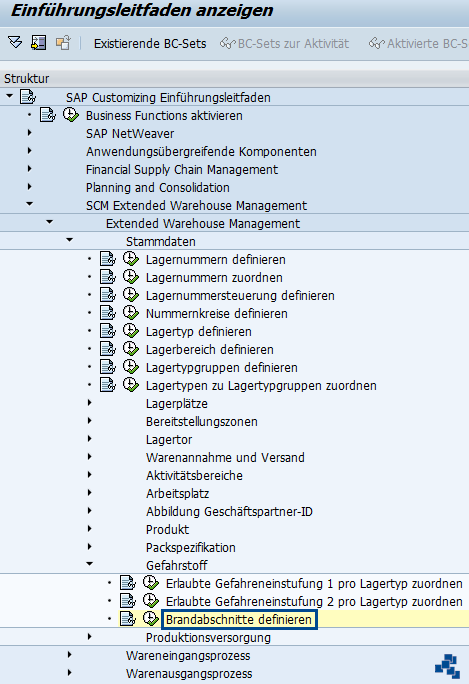Execute activity icon for Lagernummern zuordnen
Image resolution: width=469 pixels, height=684 pixels.
tap(130, 277)
